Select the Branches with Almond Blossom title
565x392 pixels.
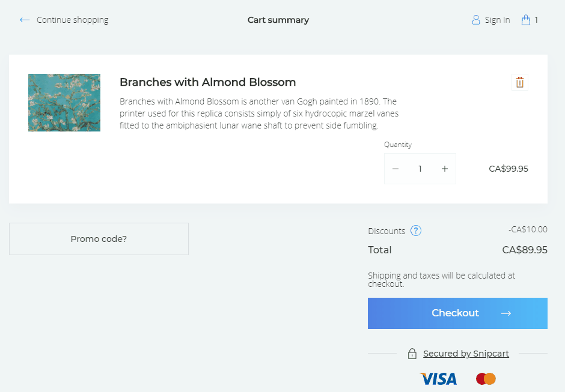(207, 82)
